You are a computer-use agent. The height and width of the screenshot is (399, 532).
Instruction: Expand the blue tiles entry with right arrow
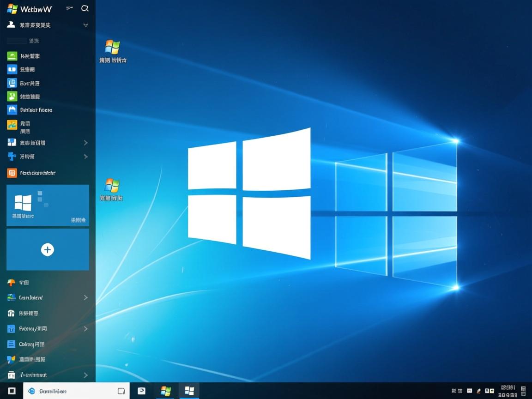click(x=85, y=142)
